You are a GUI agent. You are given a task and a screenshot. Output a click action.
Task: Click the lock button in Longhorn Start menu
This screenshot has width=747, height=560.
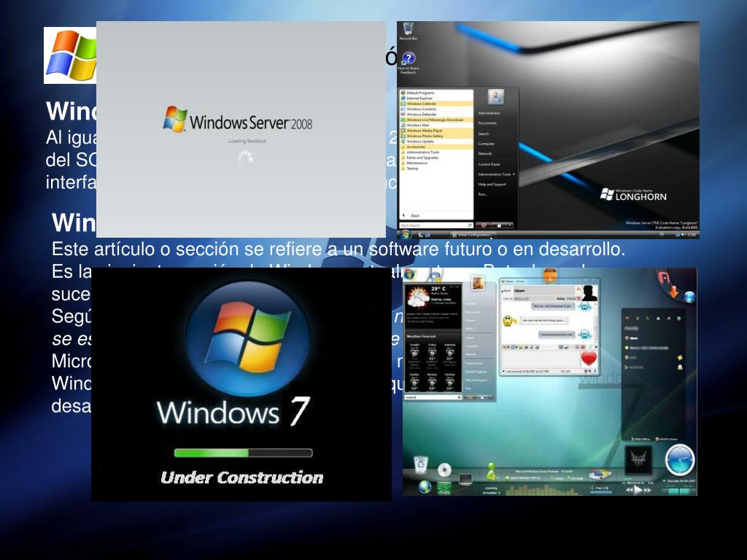click(x=499, y=225)
